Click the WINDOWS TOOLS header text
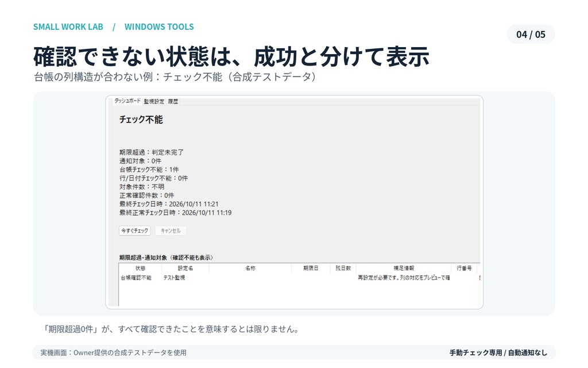 [159, 26]
